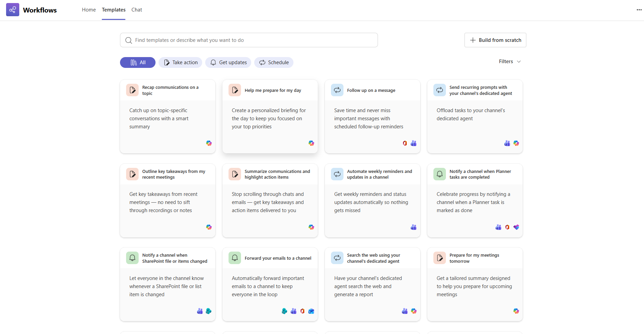Open Forward your emails to a channel template
The width and height of the screenshot is (644, 334).
[x=270, y=284]
